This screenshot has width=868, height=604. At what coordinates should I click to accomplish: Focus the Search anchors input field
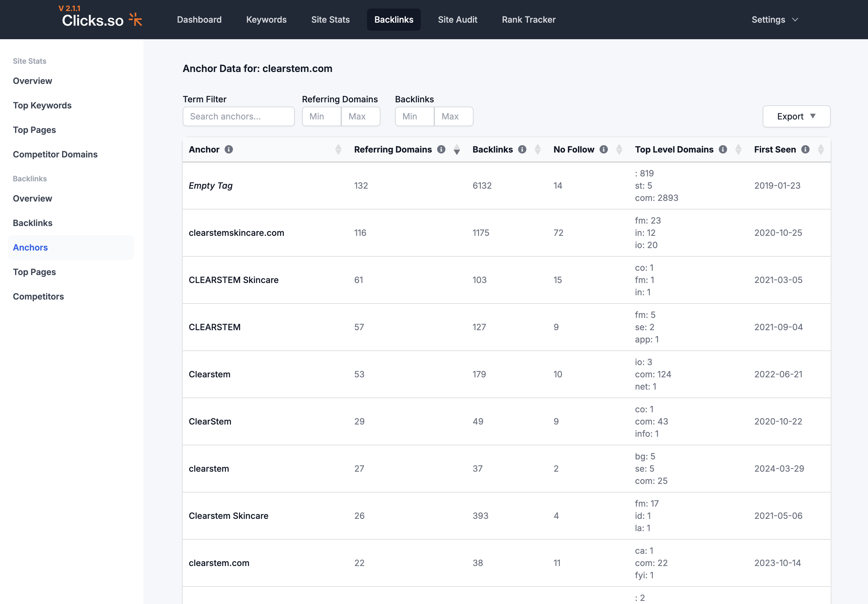click(x=238, y=116)
